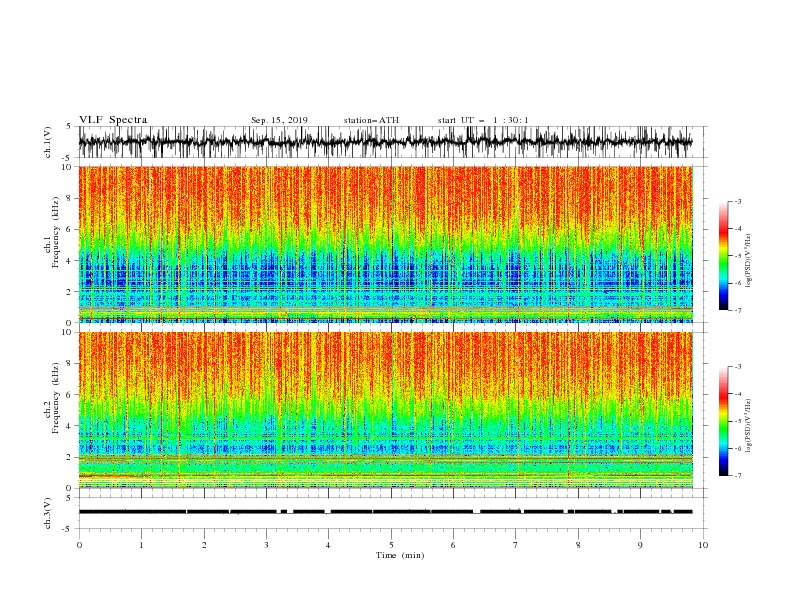Click the time axis tick label '7'

tap(516, 545)
